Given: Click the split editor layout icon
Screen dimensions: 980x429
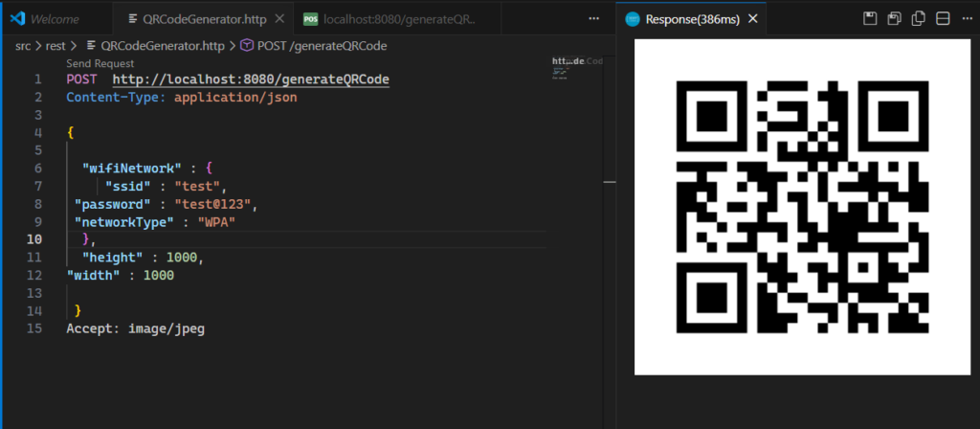Looking at the screenshot, I should pyautogui.click(x=942, y=19).
